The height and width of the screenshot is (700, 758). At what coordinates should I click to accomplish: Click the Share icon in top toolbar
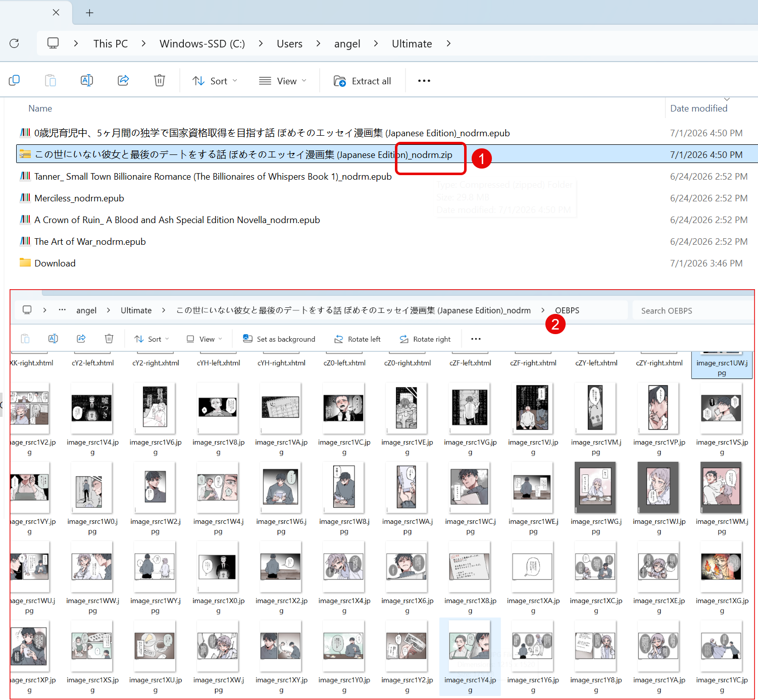123,81
